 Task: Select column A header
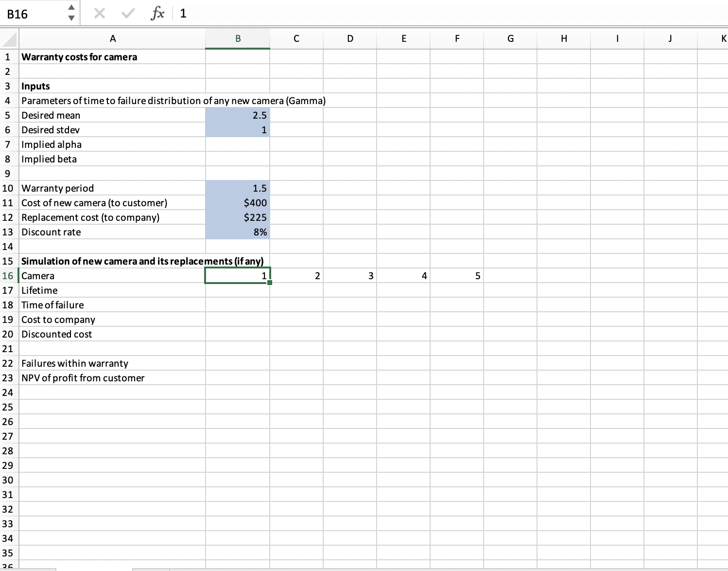[113, 39]
